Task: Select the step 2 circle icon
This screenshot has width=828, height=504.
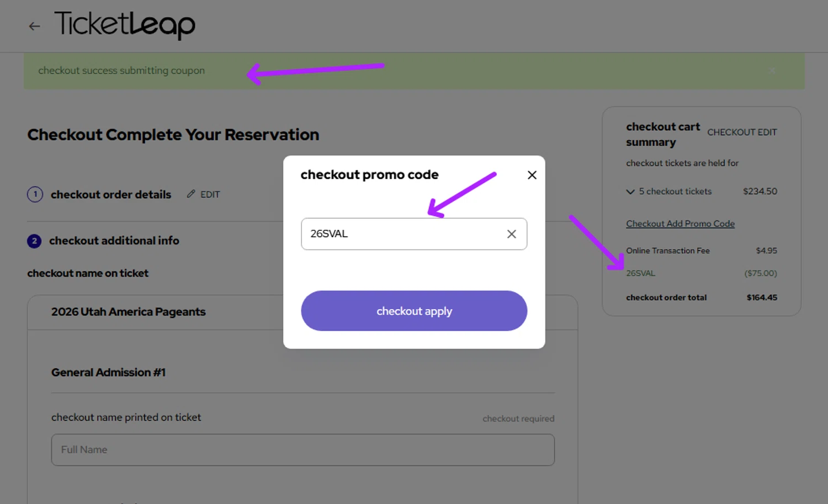Action: 34,241
